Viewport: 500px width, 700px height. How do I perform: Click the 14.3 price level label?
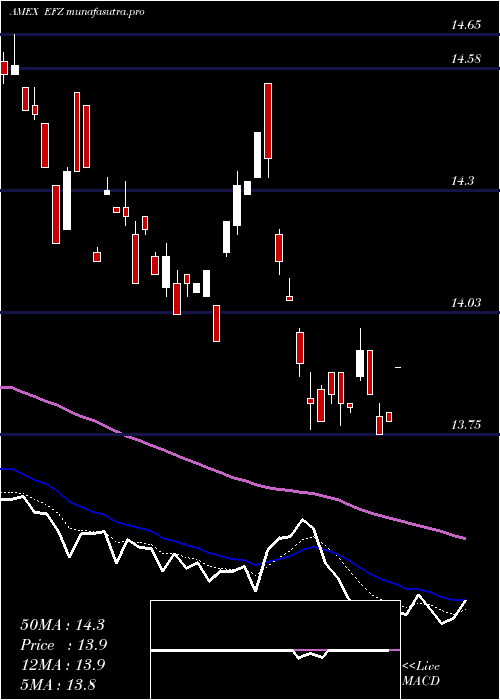click(462, 181)
